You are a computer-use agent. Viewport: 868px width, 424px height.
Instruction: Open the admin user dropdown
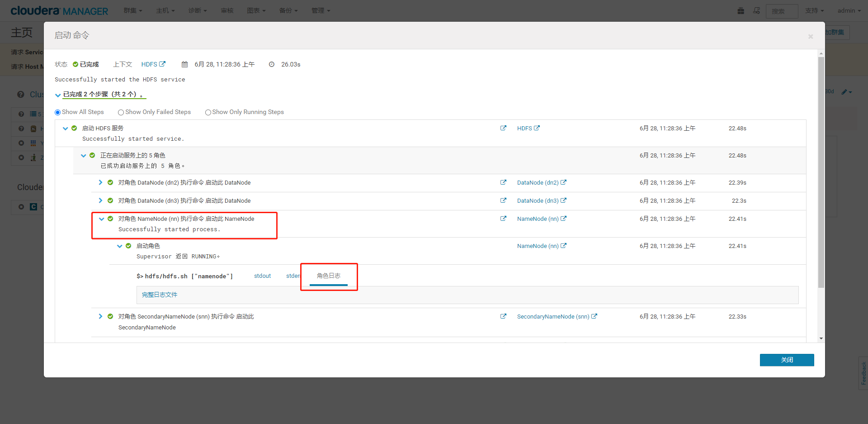tap(849, 10)
